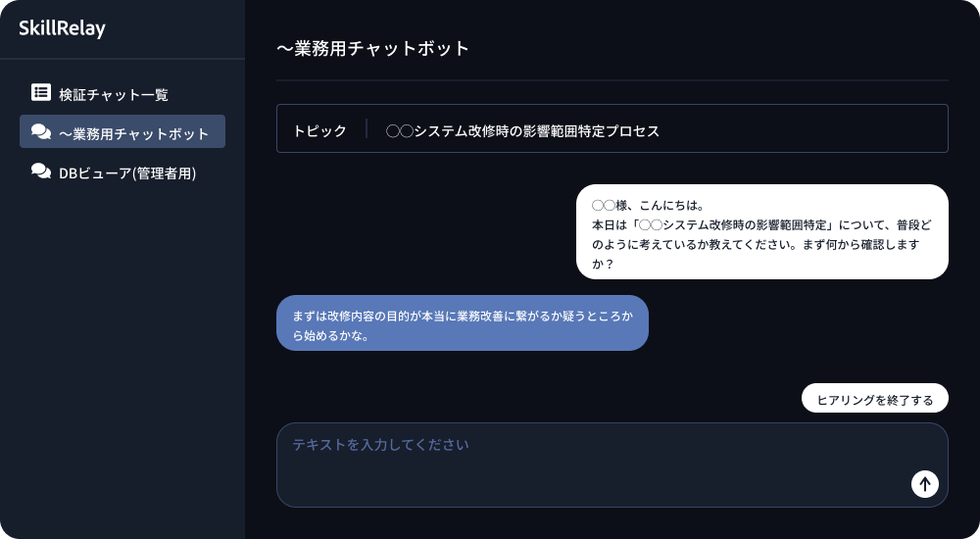Click the topic text ○○システム改修時の影響範囲特定プロセス
The height and width of the screenshot is (539, 980).
pos(522,130)
